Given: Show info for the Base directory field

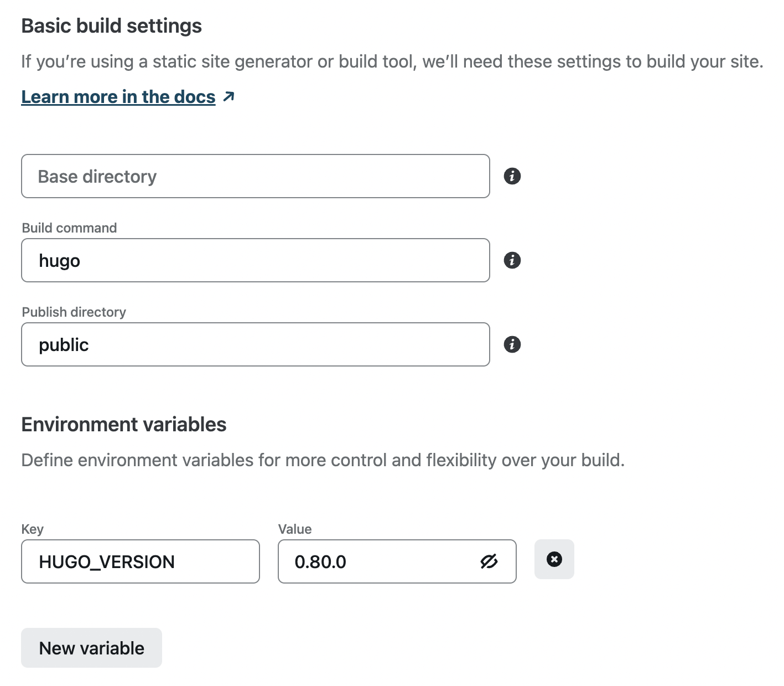Looking at the screenshot, I should tap(512, 176).
